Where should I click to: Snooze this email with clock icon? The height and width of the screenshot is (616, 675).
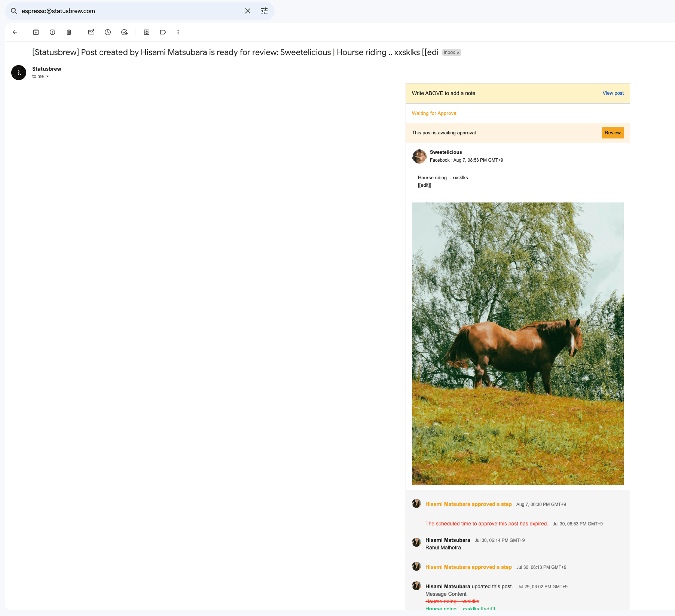[x=108, y=32]
